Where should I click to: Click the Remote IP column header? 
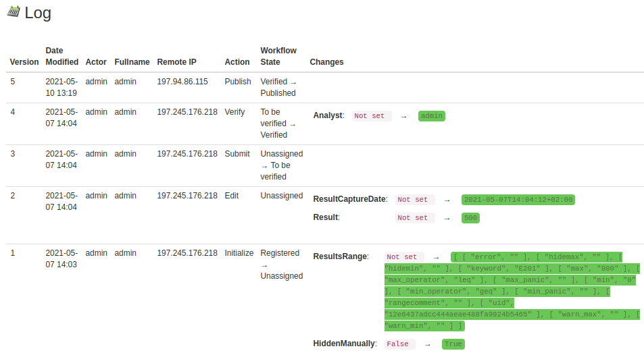(176, 62)
